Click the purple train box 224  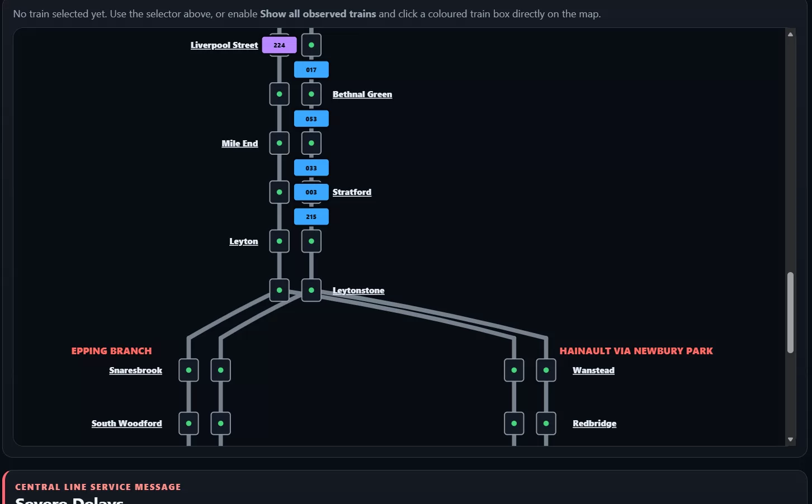tap(279, 45)
